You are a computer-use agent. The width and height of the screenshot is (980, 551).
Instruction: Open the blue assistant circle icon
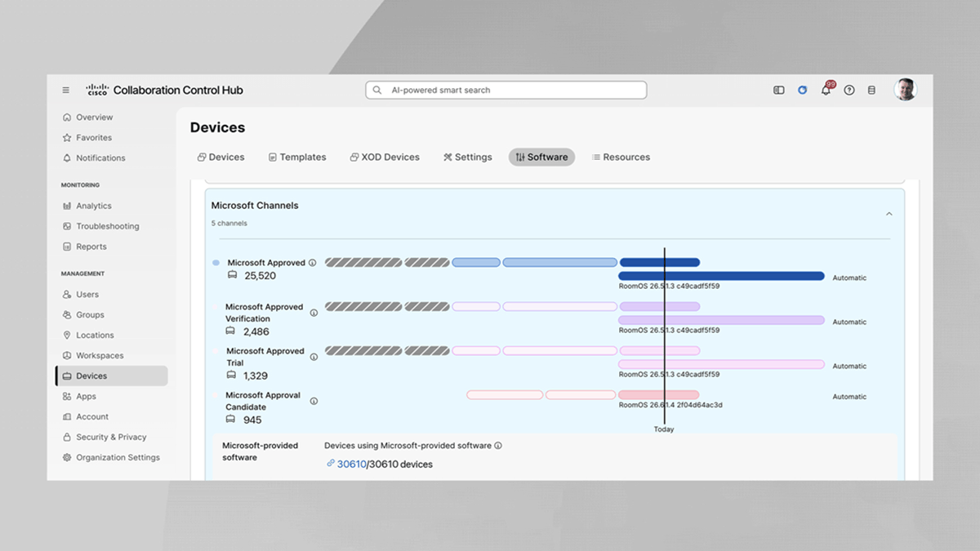coord(803,90)
